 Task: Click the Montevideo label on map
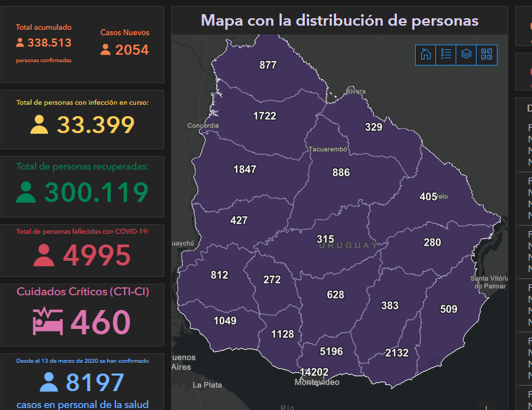click(x=317, y=382)
